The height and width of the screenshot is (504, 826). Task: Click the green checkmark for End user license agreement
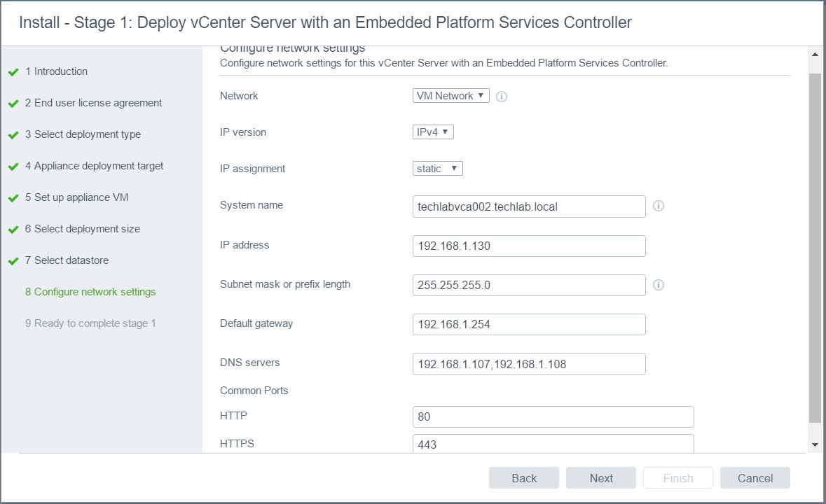(x=13, y=104)
